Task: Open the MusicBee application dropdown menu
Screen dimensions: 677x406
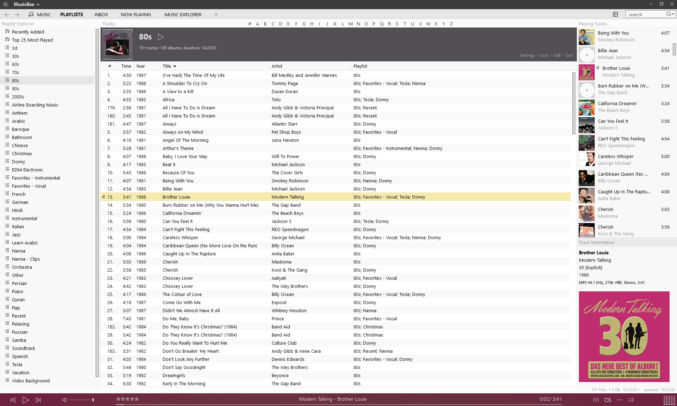Action: click(26, 4)
